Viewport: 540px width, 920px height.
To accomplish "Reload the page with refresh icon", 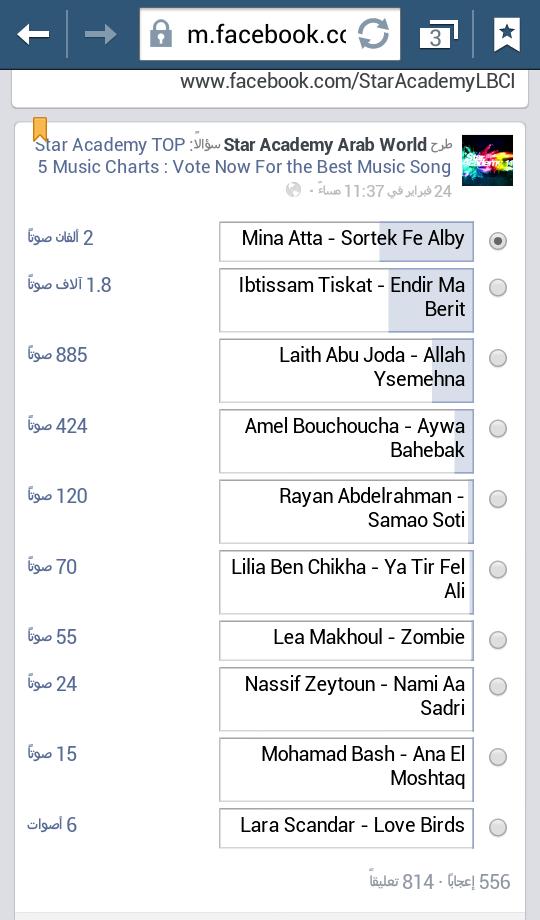I will (x=373, y=33).
